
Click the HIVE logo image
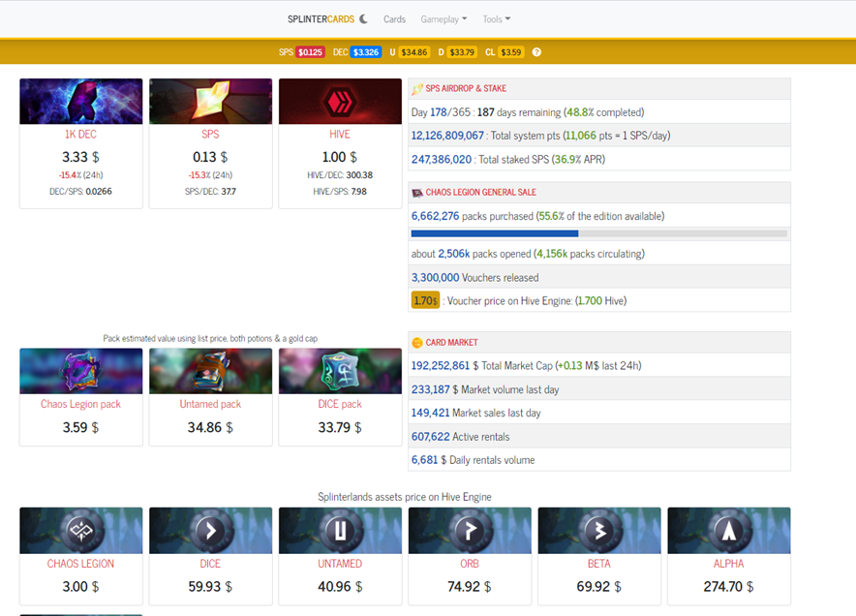pyautogui.click(x=340, y=101)
